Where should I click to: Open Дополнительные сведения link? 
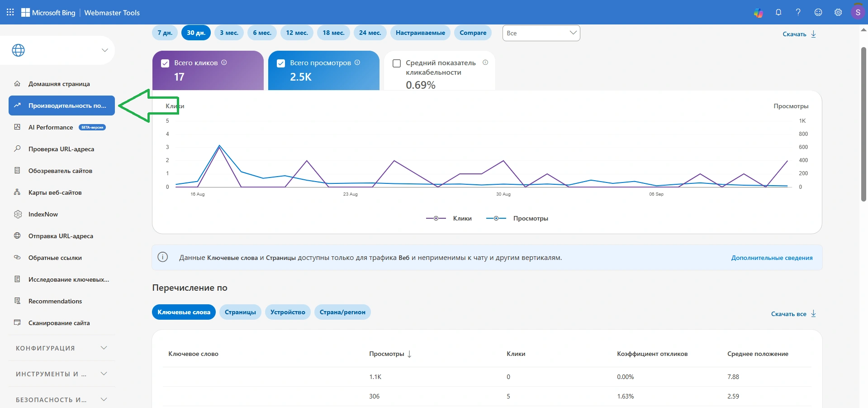772,258
